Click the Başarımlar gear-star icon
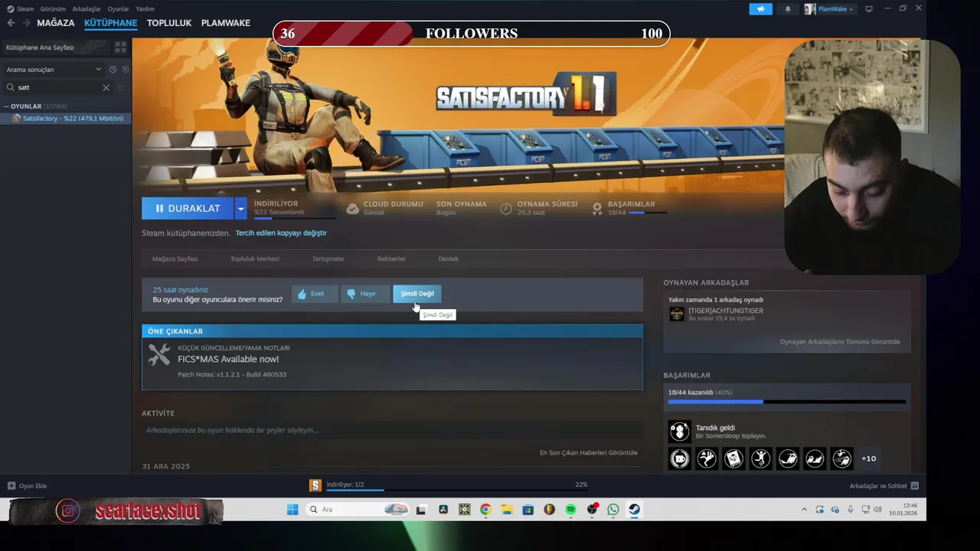Viewport: 980px width, 551px height. click(597, 208)
